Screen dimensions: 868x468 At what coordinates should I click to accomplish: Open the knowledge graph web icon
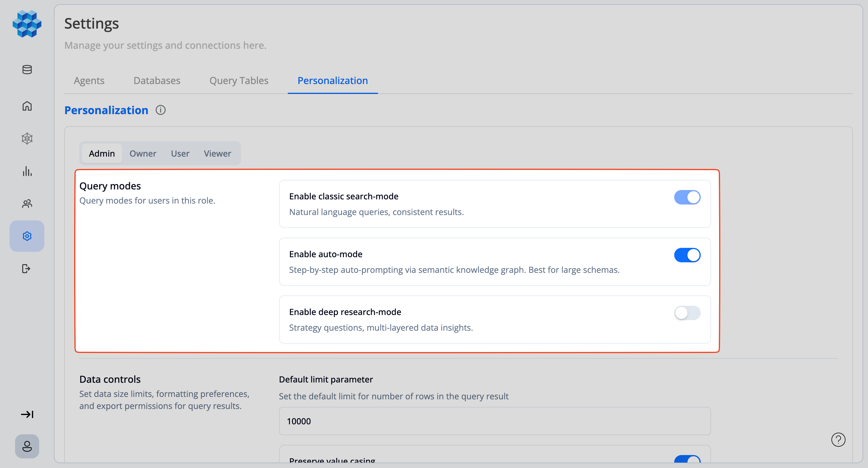tap(27, 138)
